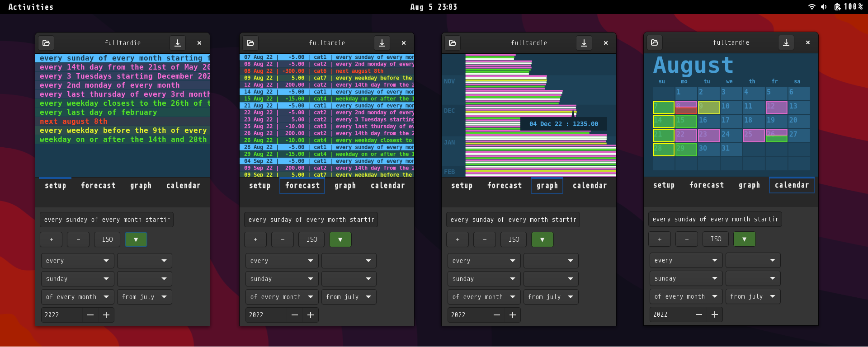Increase year 2022 in third window
The height and width of the screenshot is (347, 868).
pyautogui.click(x=513, y=315)
